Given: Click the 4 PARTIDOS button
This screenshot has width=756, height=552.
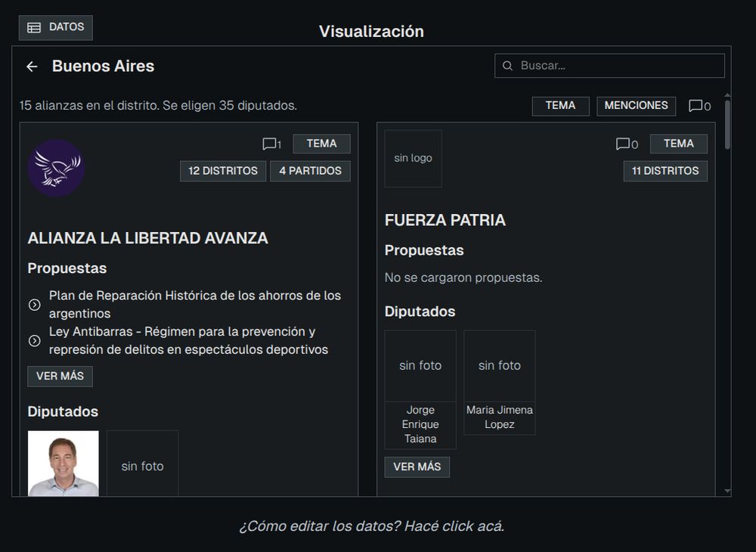Looking at the screenshot, I should pos(310,171).
